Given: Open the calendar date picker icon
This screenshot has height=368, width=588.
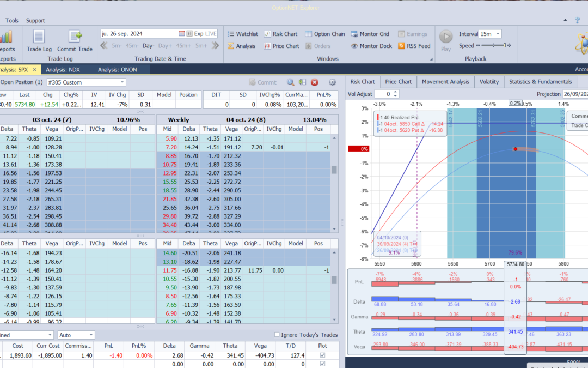Looking at the screenshot, I should 182,33.
